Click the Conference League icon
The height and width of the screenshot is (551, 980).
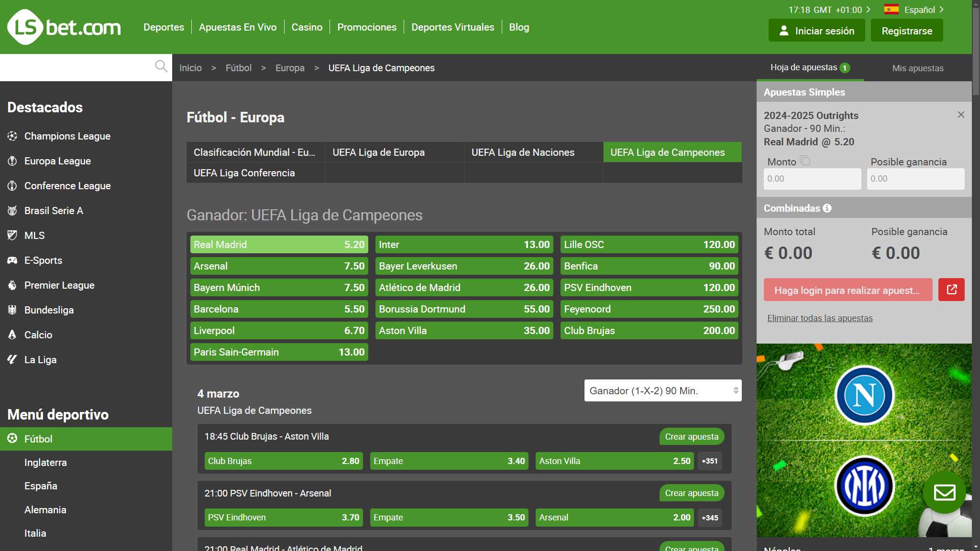(x=12, y=186)
